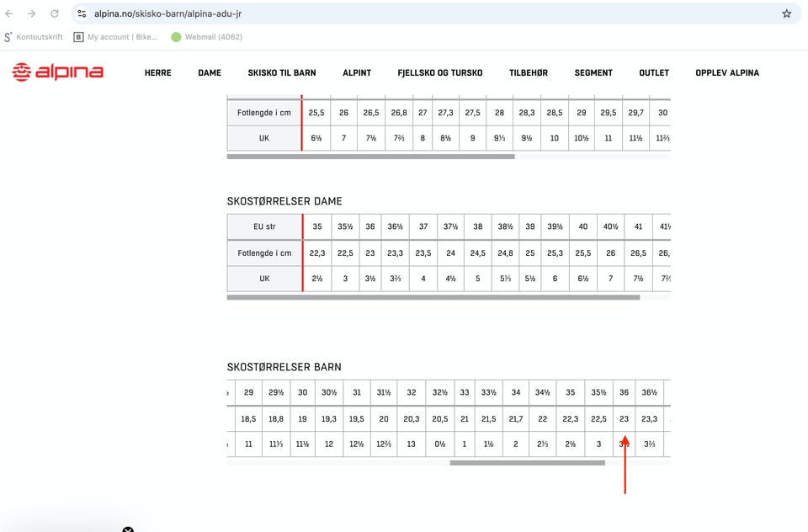Click the 28,3 foot length cell
This screenshot has width=808, height=532.
click(527, 113)
